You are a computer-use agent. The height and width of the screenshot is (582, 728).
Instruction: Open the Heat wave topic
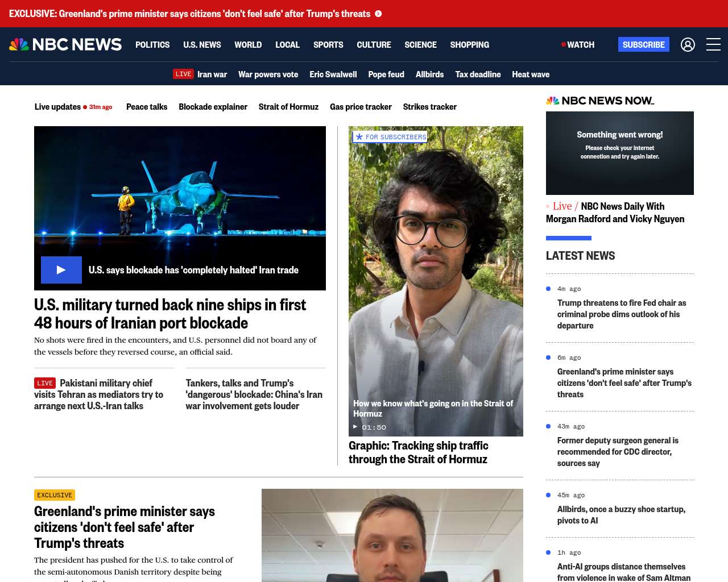(x=531, y=74)
